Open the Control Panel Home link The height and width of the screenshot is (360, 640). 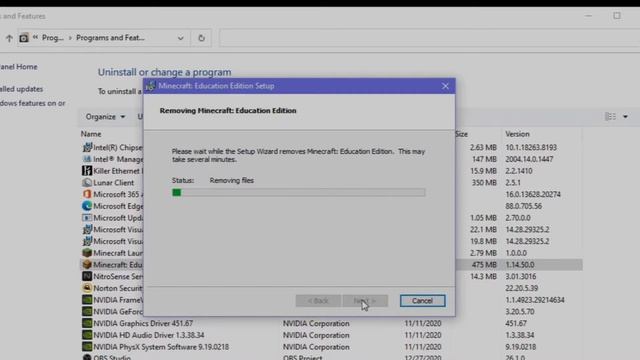tap(18, 67)
